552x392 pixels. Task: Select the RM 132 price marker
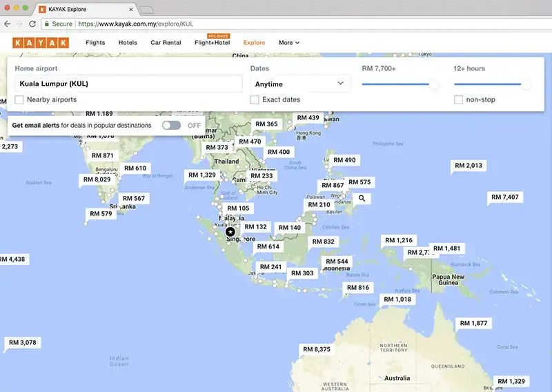point(255,227)
